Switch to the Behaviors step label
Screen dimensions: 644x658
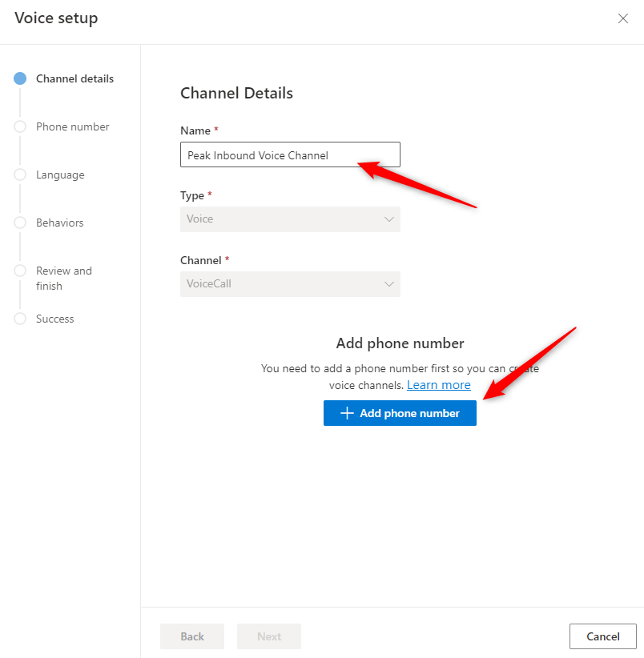(60, 223)
